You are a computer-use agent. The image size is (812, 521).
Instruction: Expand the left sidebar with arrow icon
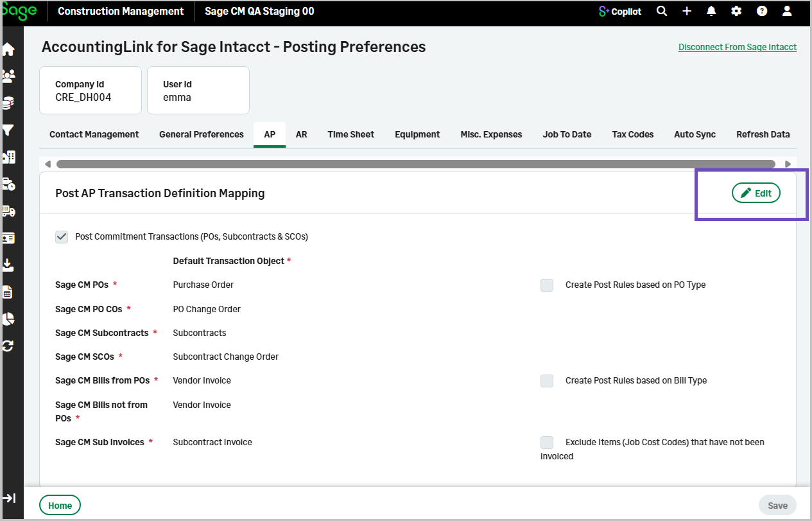pyautogui.click(x=9, y=499)
